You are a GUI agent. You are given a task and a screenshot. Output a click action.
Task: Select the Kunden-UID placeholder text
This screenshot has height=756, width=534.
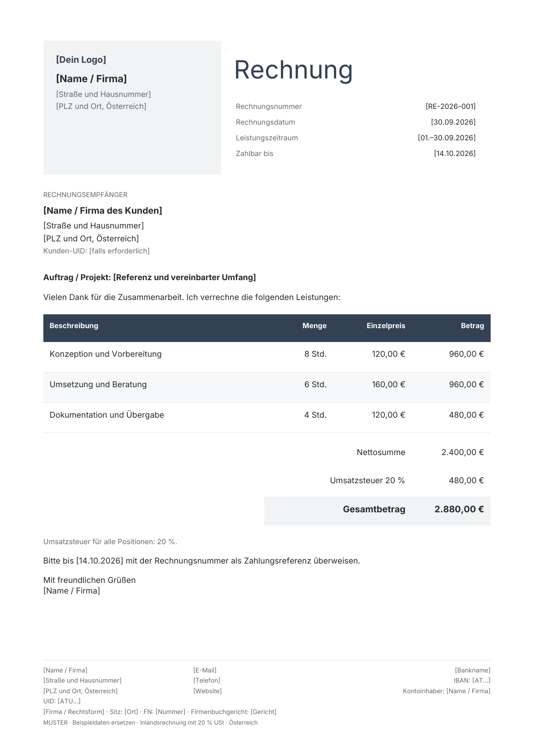click(x=96, y=251)
